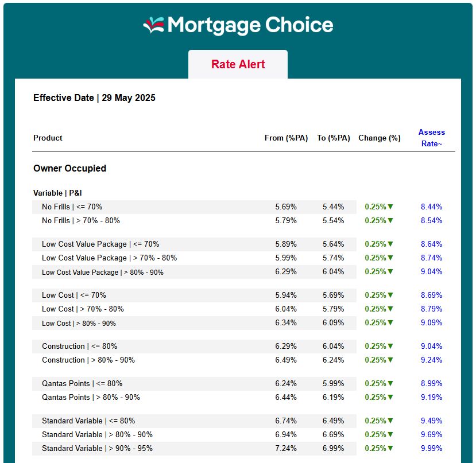Click down arrow in Qantas Points > 80% - 90% row
476x463 pixels.
coord(390,398)
